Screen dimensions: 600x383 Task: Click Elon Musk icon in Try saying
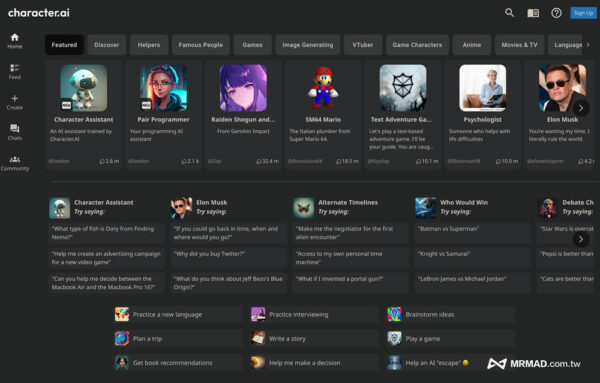click(182, 208)
